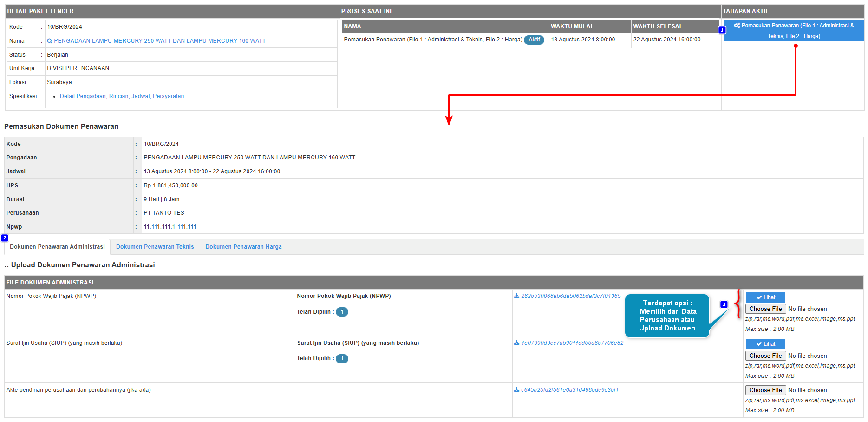Click blue step marker number 1
Image resolution: width=868 pixels, height=422 pixels.
point(722,30)
